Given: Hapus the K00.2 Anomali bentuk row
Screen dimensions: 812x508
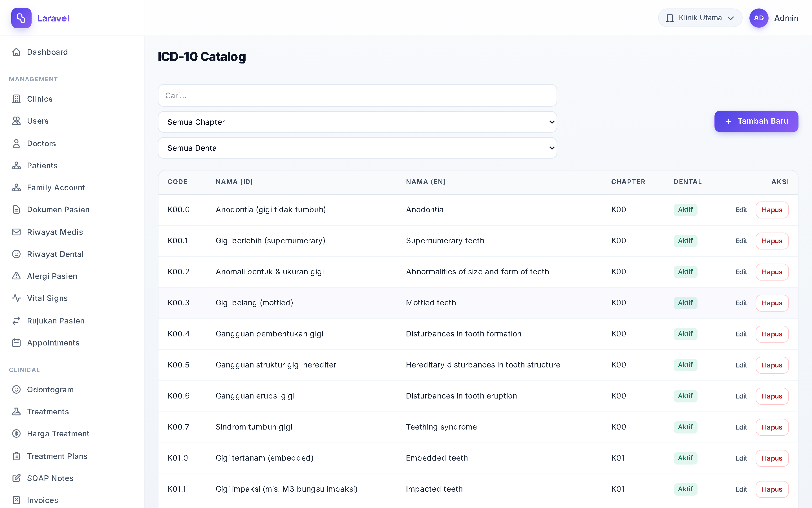Looking at the screenshot, I should tap(772, 272).
